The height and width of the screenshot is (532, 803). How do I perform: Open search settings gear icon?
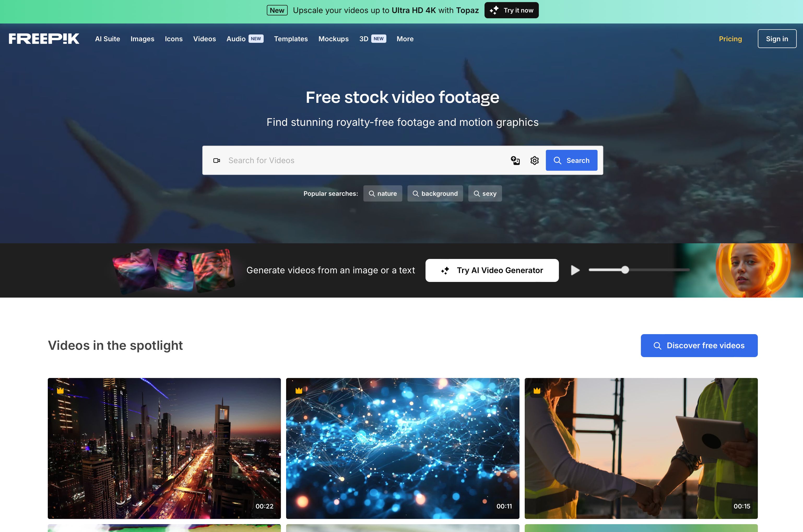click(534, 161)
